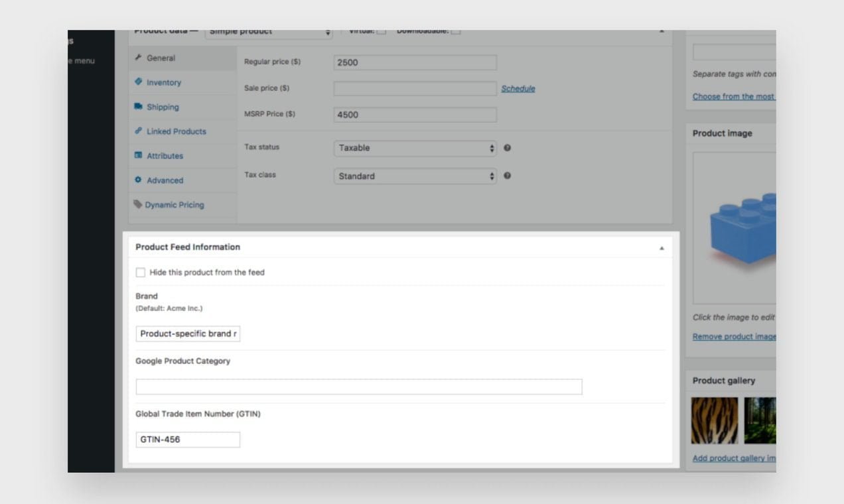The image size is (844, 504).
Task: Open the Tax status dropdown
Action: tap(415, 148)
